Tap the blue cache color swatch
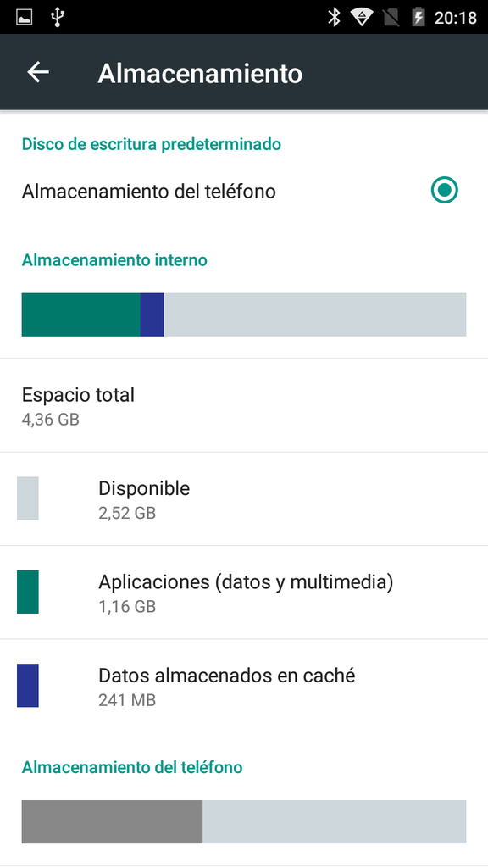This screenshot has height=868, width=488. click(28, 685)
